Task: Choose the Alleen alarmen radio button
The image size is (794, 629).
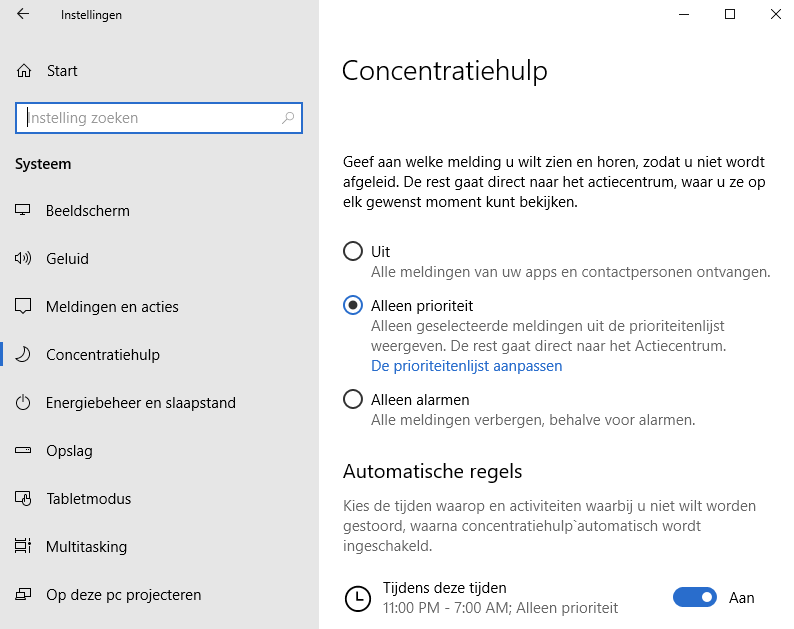Action: point(353,400)
